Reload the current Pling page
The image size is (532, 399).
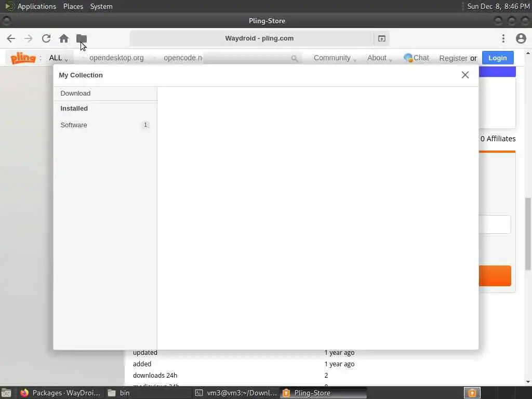coord(46,38)
